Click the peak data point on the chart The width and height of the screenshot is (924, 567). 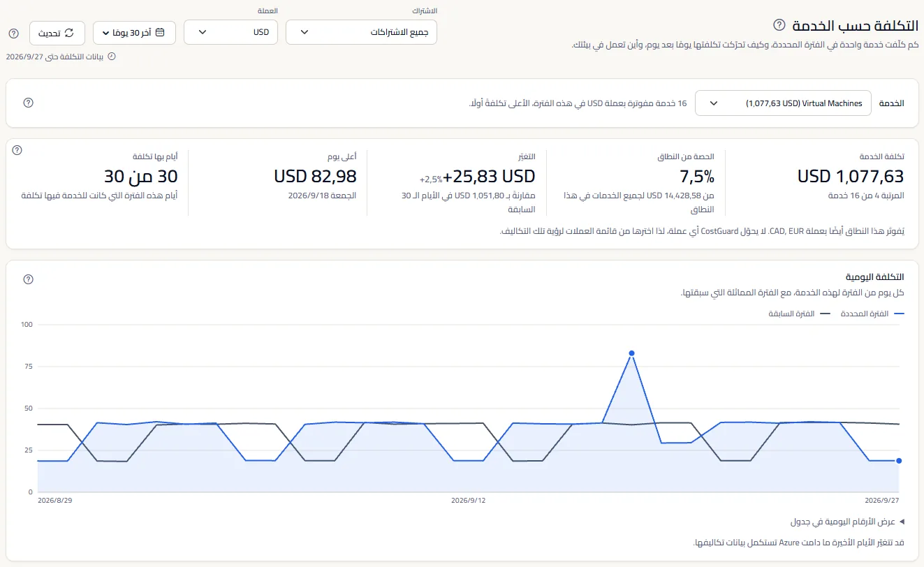point(631,353)
